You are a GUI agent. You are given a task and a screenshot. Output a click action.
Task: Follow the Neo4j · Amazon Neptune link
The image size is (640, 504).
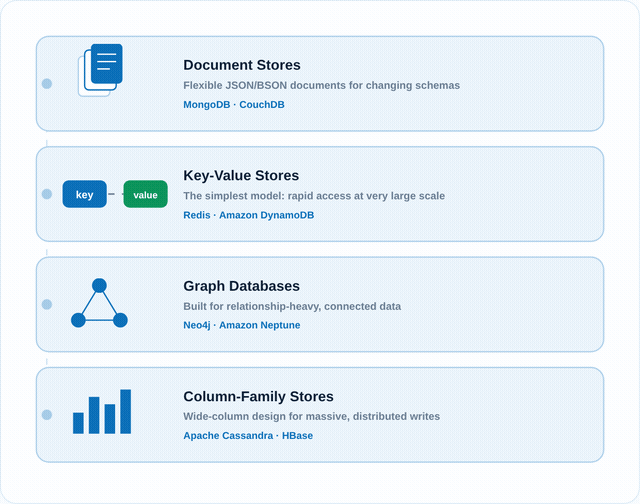[242, 325]
